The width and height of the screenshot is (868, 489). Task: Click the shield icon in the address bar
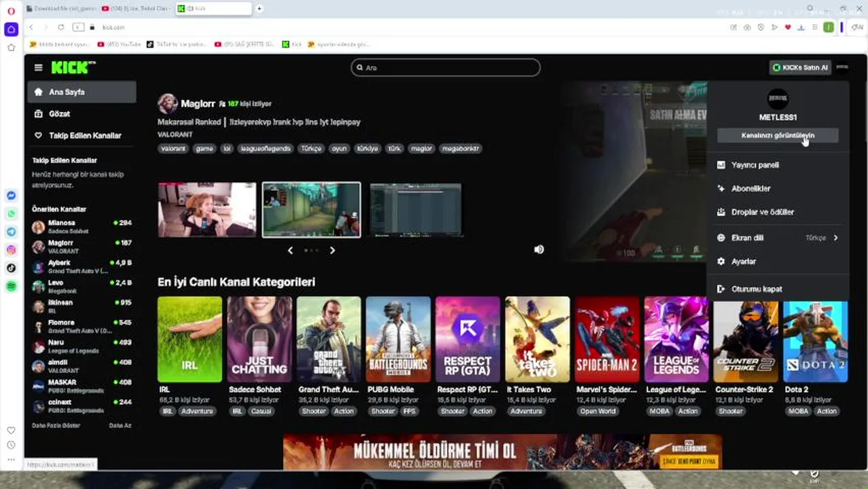761,27
